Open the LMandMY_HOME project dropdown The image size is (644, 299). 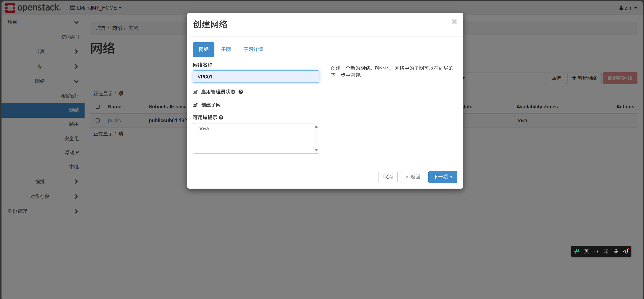click(x=96, y=8)
